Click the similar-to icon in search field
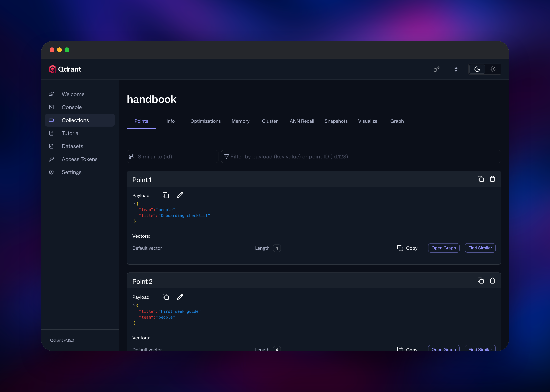 (x=131, y=157)
